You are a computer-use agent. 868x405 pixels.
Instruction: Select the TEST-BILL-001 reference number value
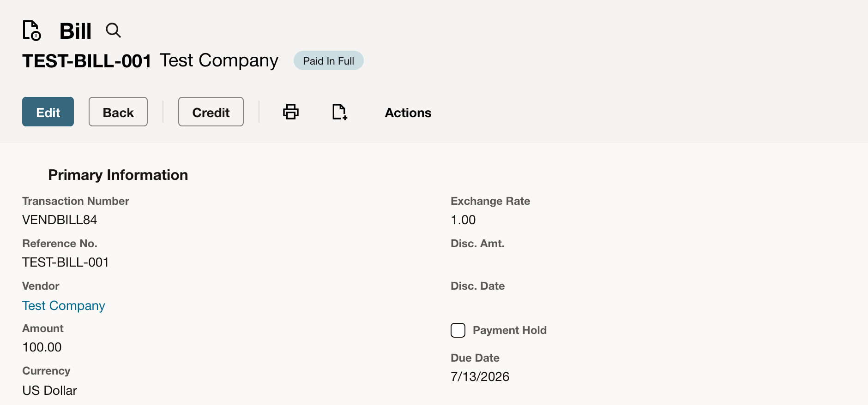click(66, 262)
